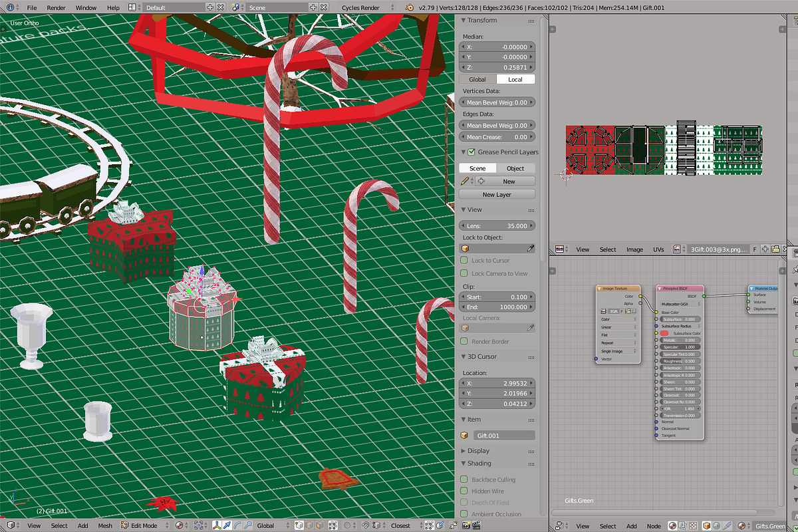This screenshot has width=798, height=532.
Task: Open the Render menu
Action: tap(57, 7)
